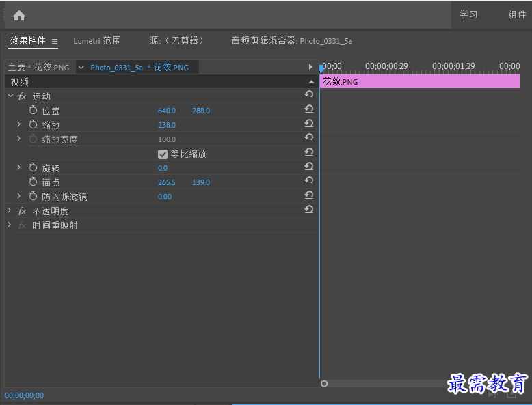Click the zoom scrollbar handle below the timeline

point(324,384)
